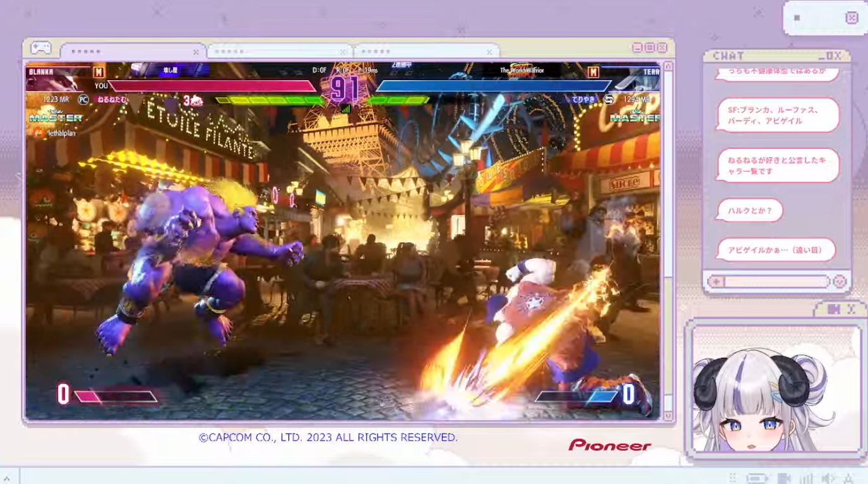Click Terry's blue health bar
The width and height of the screenshot is (868, 484).
(494, 86)
